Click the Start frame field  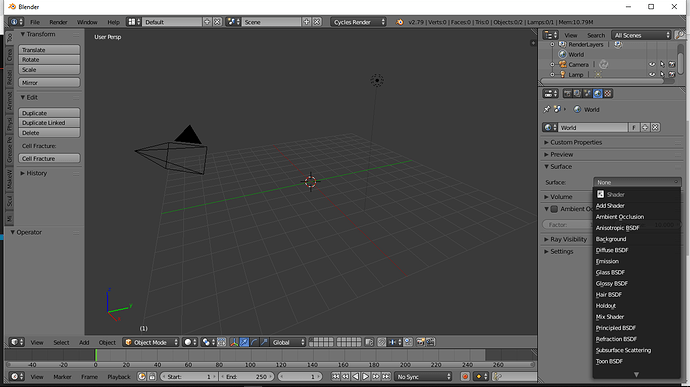189,376
